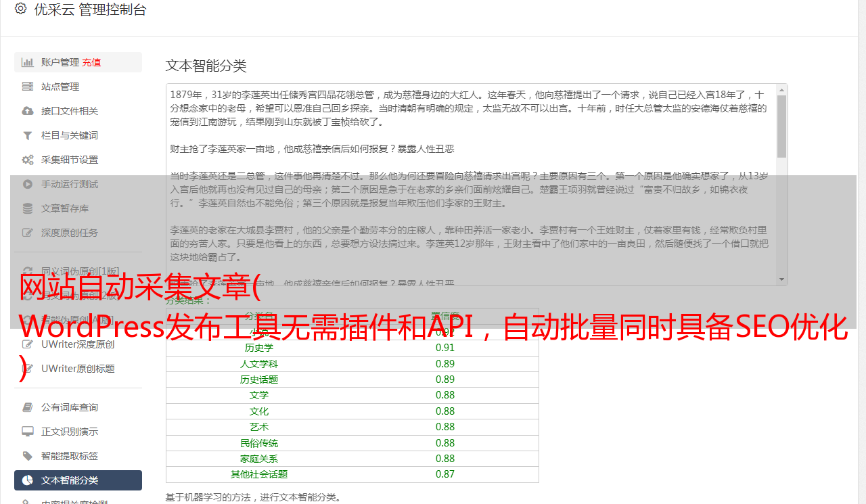866x504 pixels.
Task: Click the bar chart icon for 账户管理
Action: point(28,62)
